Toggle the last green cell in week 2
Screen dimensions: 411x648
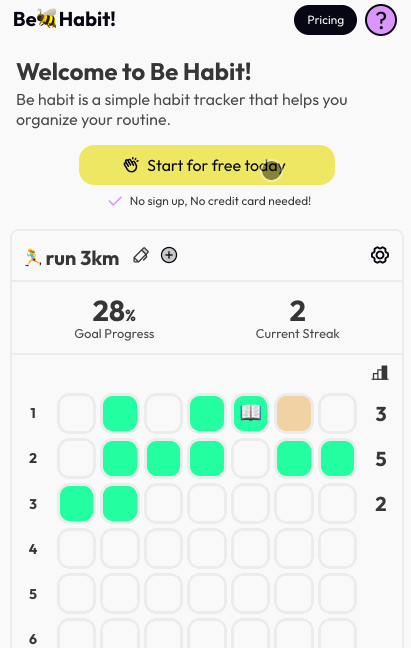[337, 458]
